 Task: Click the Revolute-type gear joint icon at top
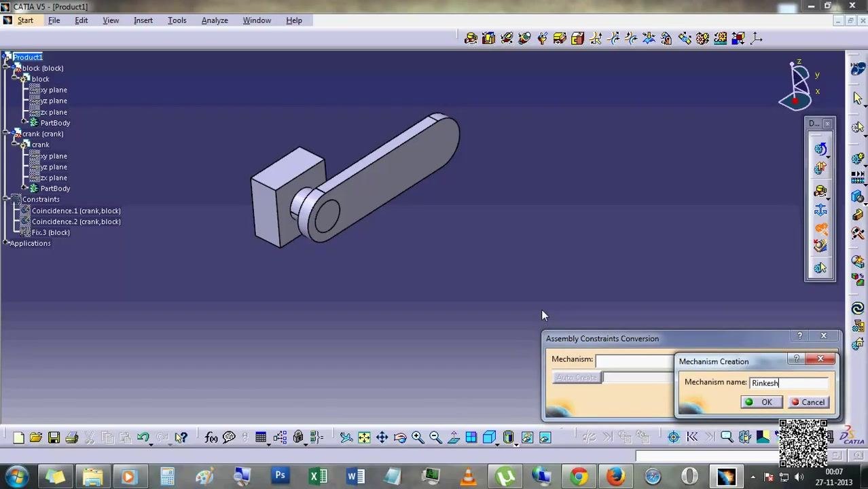coord(702,38)
